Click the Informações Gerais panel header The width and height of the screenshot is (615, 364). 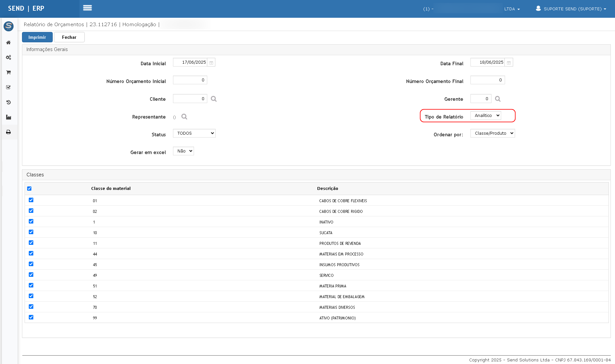(316, 50)
